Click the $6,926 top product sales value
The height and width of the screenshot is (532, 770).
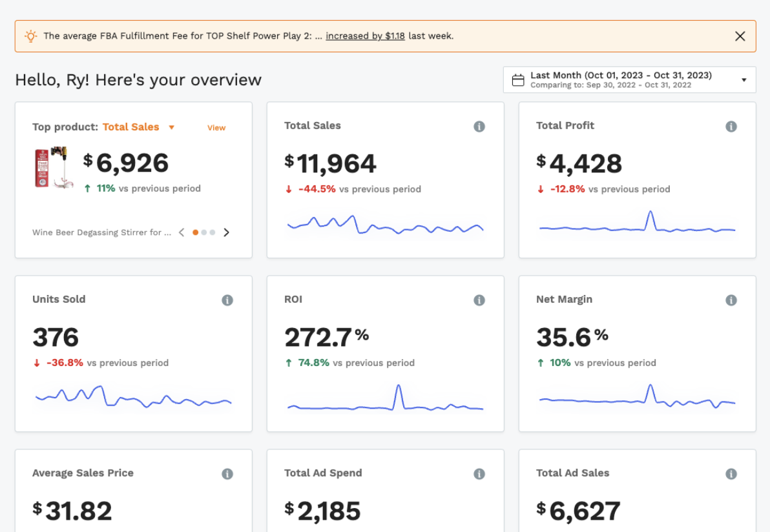pyautogui.click(x=126, y=163)
